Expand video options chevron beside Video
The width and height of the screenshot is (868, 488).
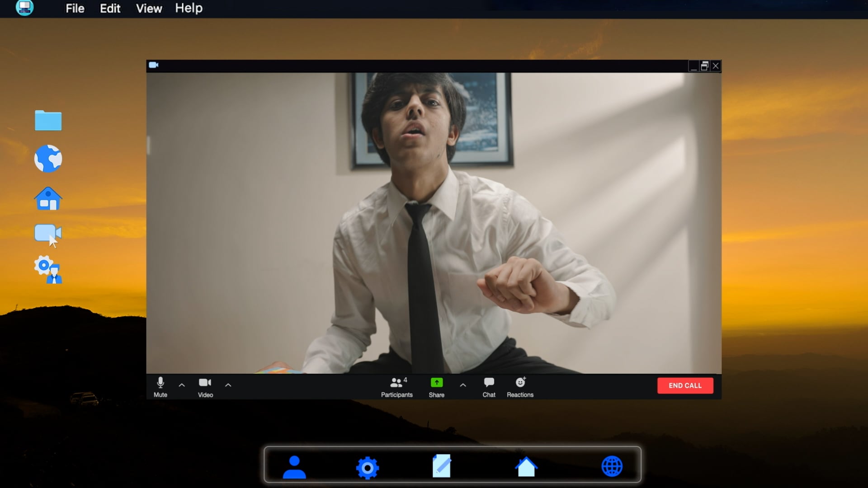click(x=228, y=385)
